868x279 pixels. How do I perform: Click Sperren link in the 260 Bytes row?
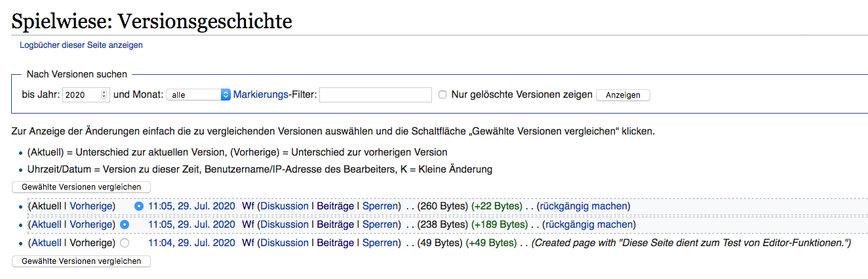point(380,206)
